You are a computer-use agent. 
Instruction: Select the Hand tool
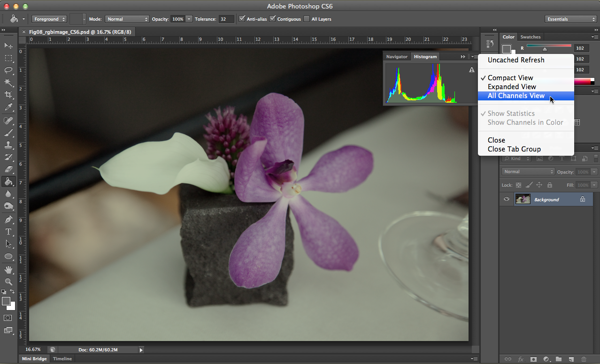pos(8,269)
